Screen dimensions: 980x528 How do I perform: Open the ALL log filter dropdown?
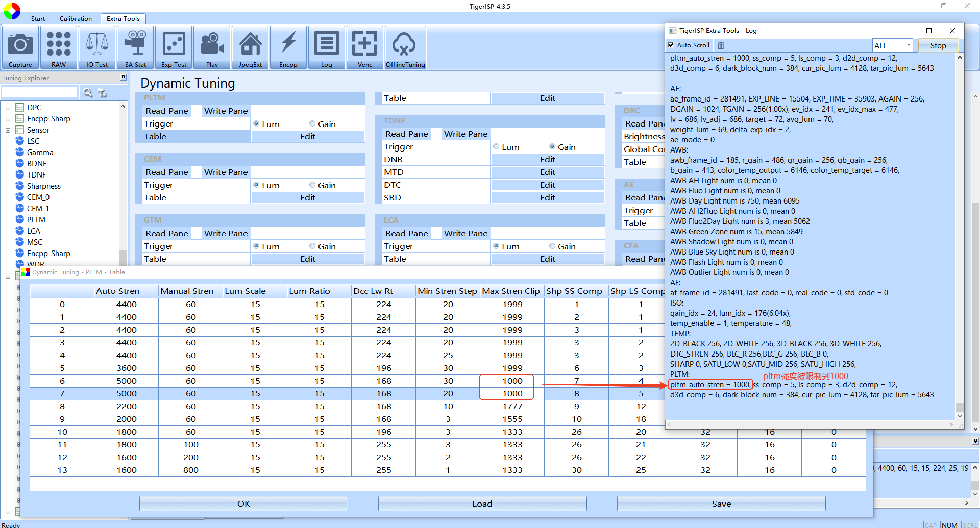(892, 45)
